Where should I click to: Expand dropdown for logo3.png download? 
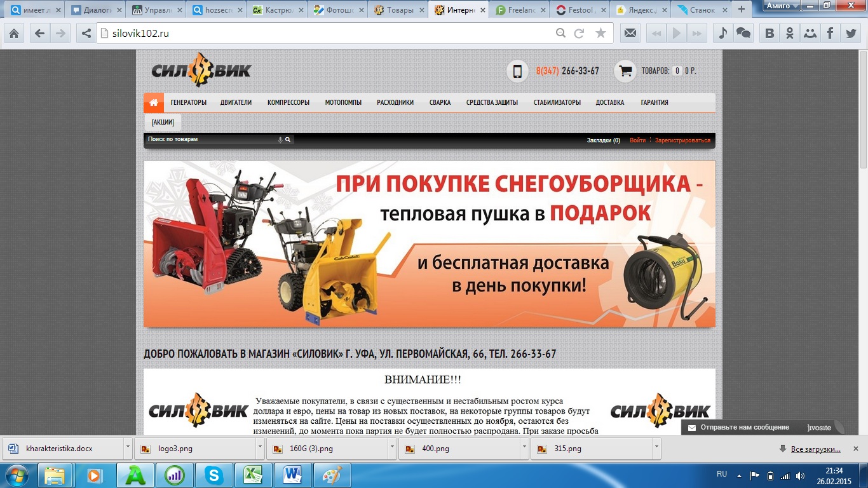(259, 449)
